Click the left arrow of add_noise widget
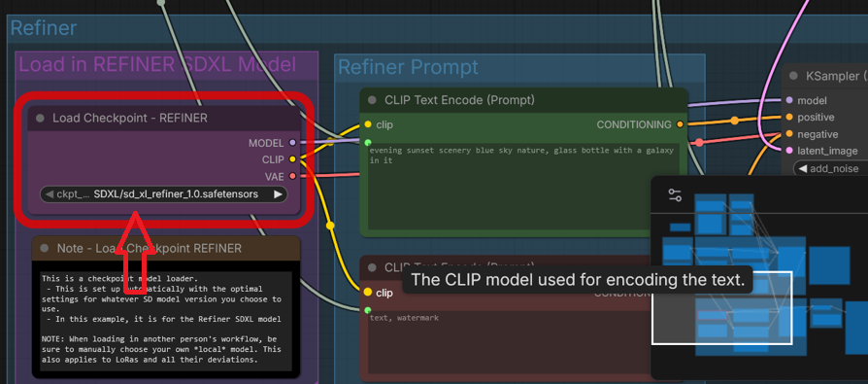 coord(802,168)
